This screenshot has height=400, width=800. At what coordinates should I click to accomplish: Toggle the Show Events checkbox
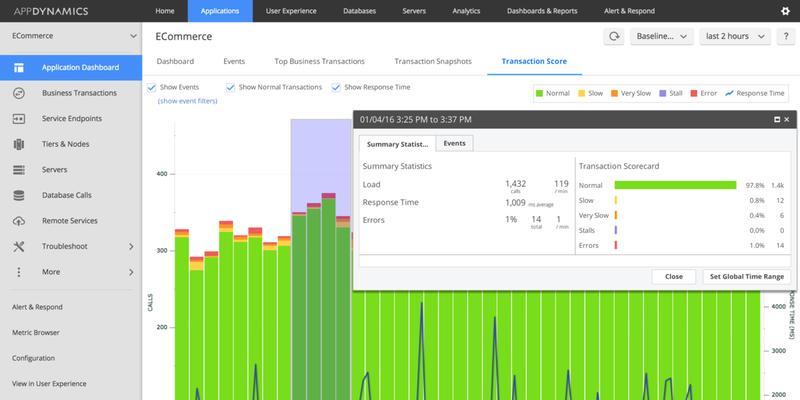coord(151,87)
